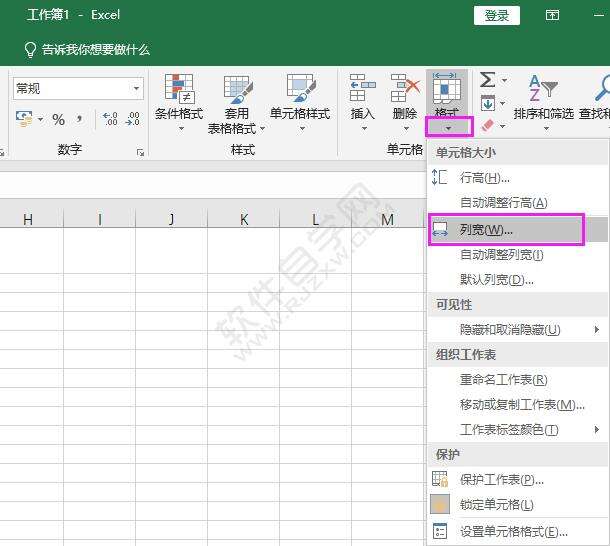Click the Fill down arrow icon
Image resolution: width=610 pixels, height=546 pixels.
[x=488, y=103]
